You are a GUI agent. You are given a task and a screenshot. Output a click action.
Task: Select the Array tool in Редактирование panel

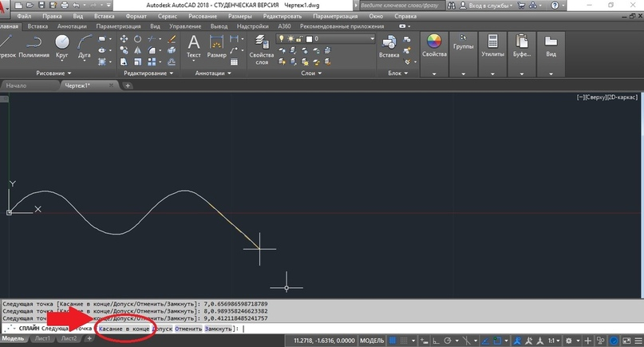152,61
